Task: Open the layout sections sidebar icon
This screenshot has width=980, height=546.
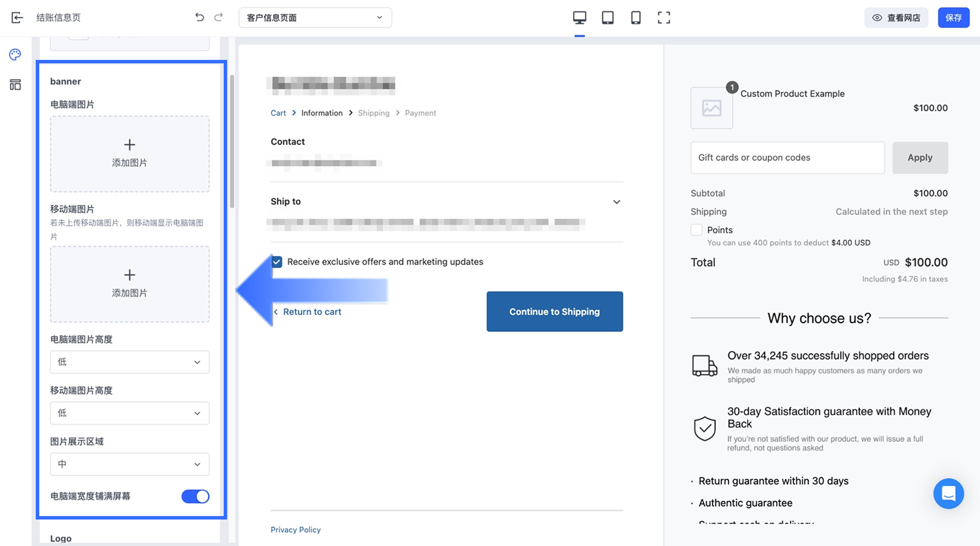Action: (x=16, y=85)
